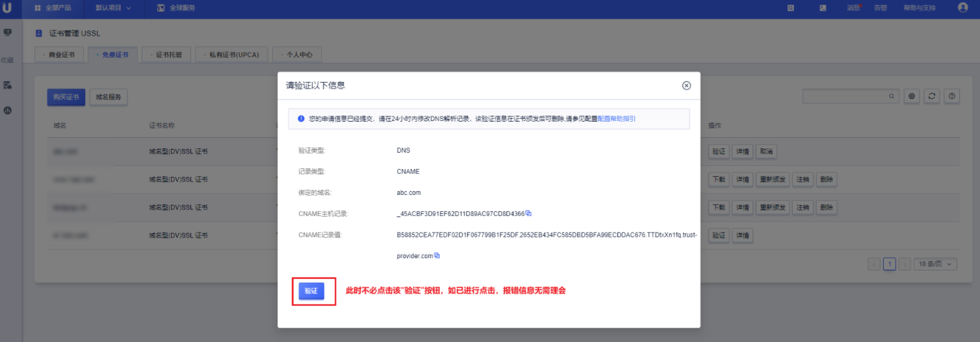The height and width of the screenshot is (342, 980).
Task: Expand the 默认项目 project dropdown
Action: (113, 8)
